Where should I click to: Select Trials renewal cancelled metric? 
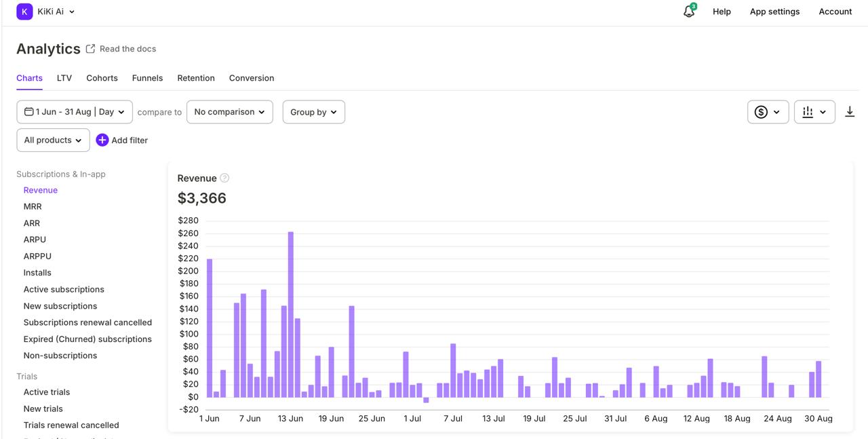[x=71, y=425]
